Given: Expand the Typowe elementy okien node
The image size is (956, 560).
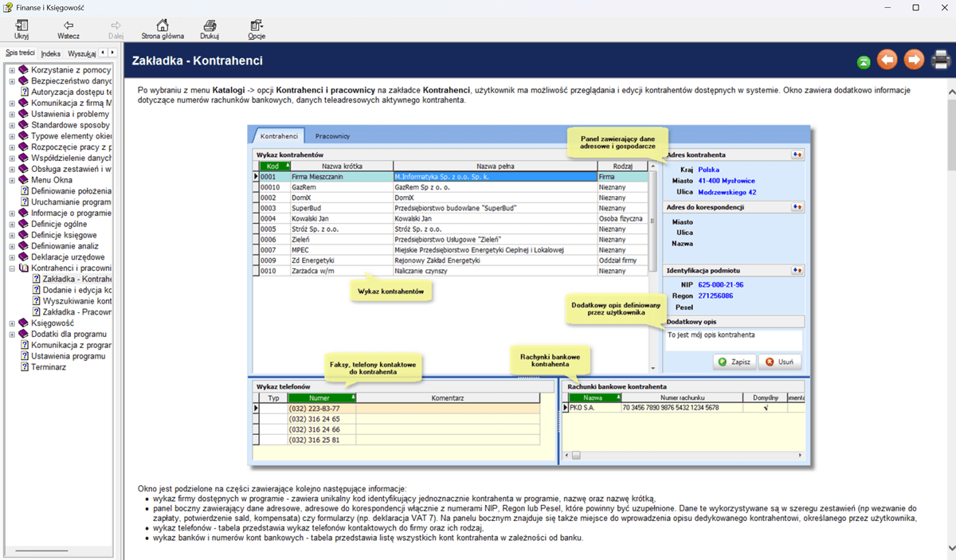Looking at the screenshot, I should coord(12,136).
